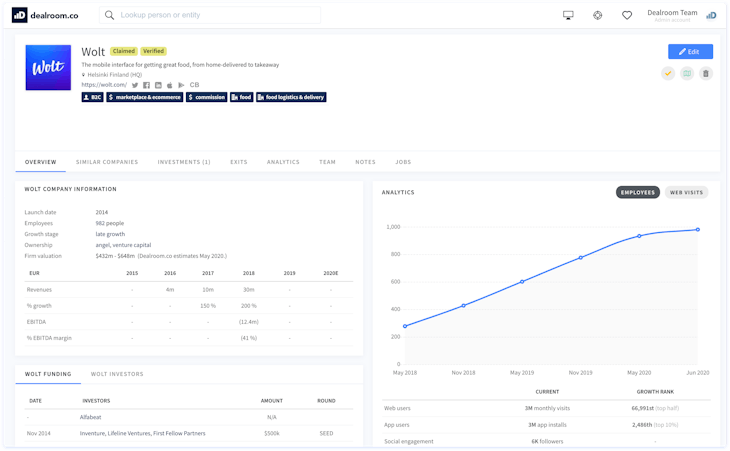The image size is (730, 451).
Task: Click the Inventure, Lifeline Ventures investors entry
Action: point(142,433)
